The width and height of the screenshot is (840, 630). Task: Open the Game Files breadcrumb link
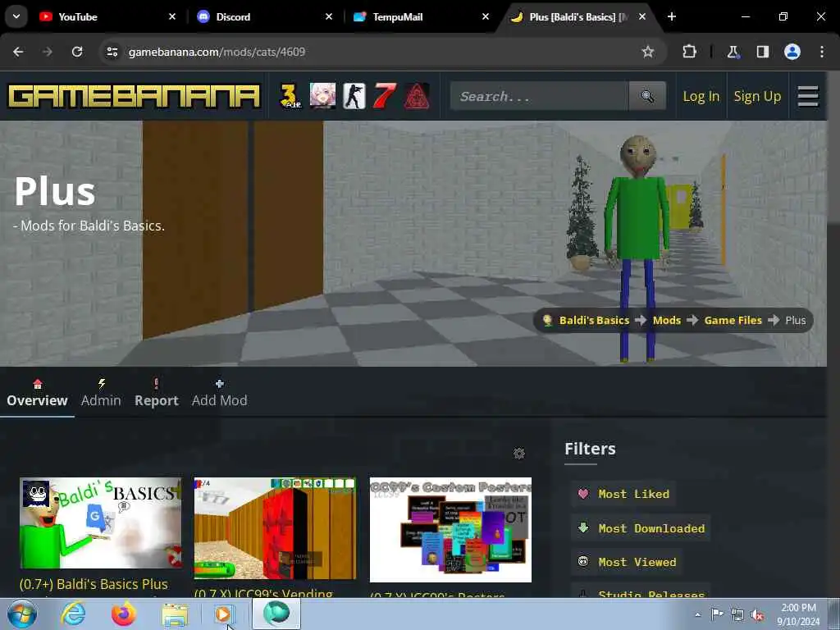pyautogui.click(x=733, y=321)
